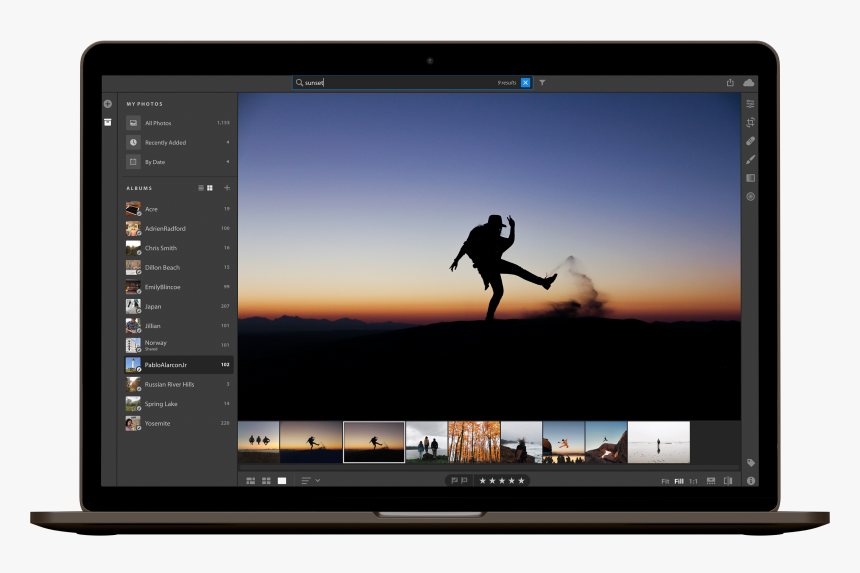The width and height of the screenshot is (860, 573).
Task: Select the PabloAlarconJr album
Action: (179, 365)
